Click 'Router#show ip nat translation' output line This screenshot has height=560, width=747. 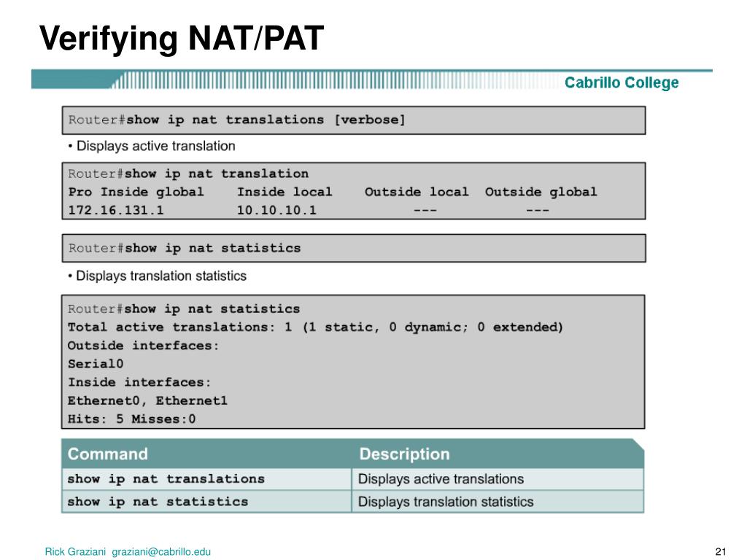click(x=188, y=174)
